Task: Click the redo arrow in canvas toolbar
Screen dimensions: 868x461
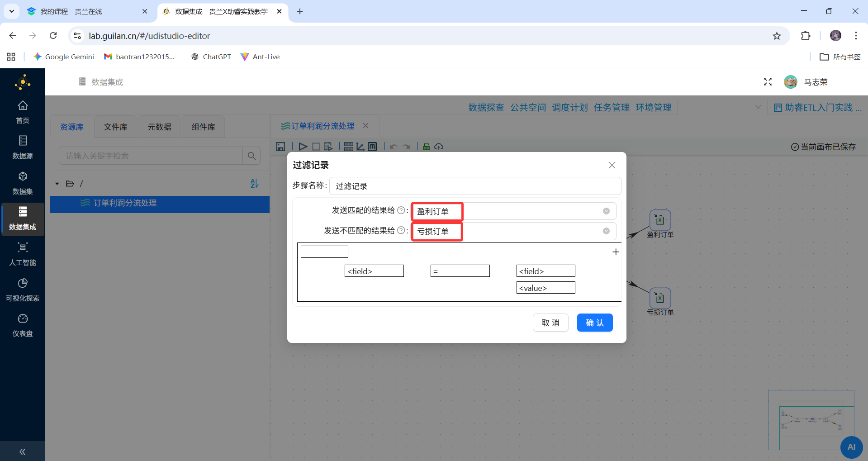Action: [406, 147]
